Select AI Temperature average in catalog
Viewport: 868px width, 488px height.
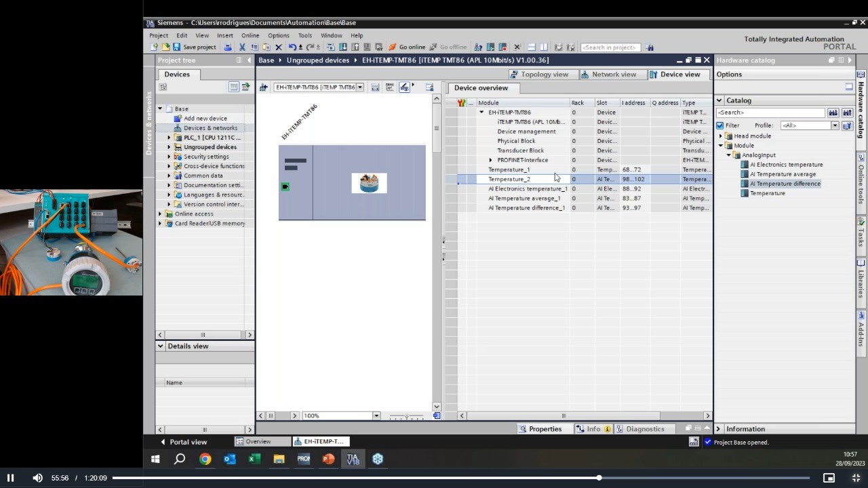[783, 174]
